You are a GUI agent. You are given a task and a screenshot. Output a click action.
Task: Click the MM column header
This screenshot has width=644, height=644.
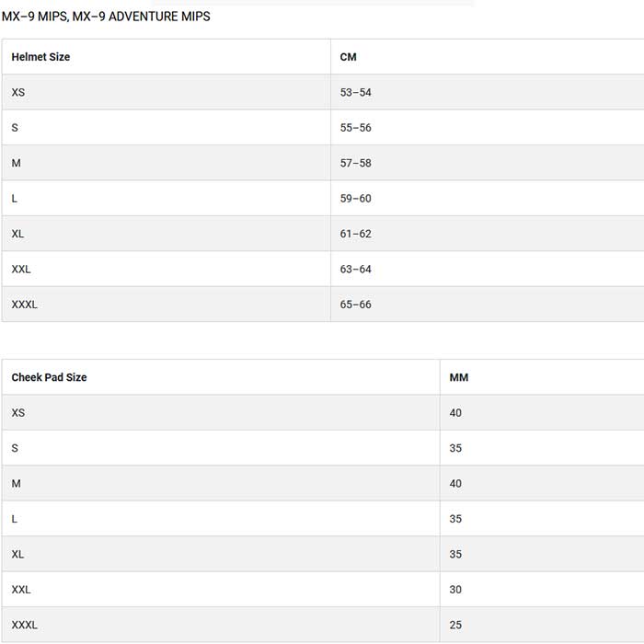(458, 377)
